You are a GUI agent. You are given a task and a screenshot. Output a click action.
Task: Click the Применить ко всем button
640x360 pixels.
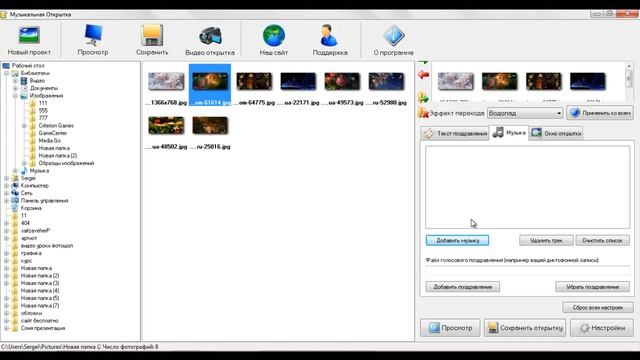pos(600,113)
